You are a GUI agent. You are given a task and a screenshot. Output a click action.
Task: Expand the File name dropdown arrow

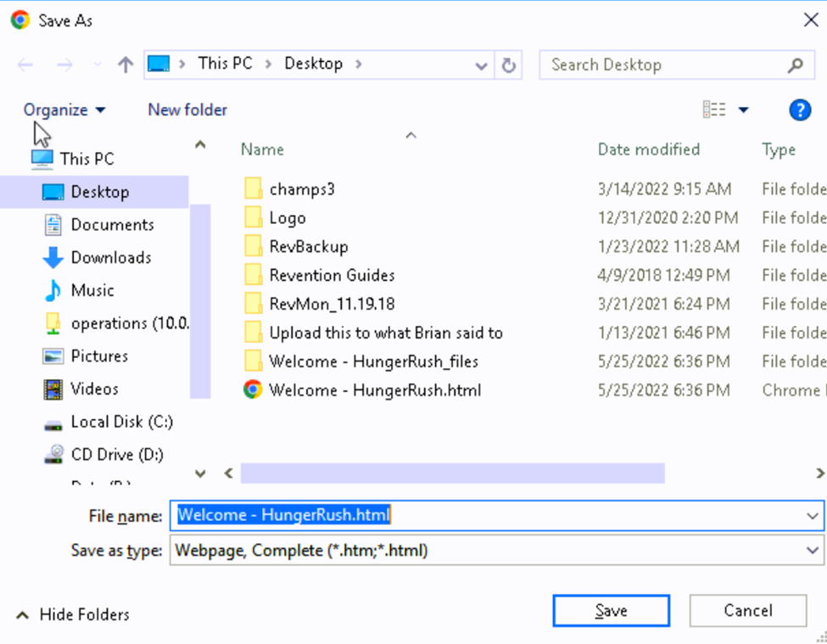[813, 516]
